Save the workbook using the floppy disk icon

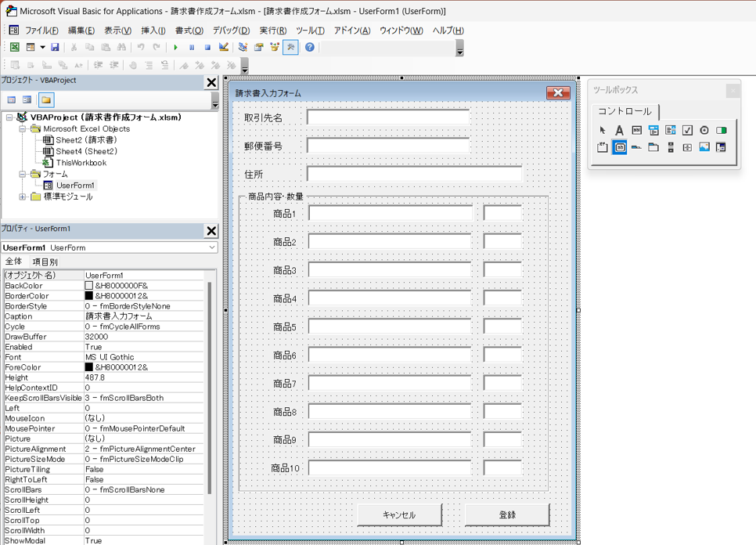pos(56,47)
